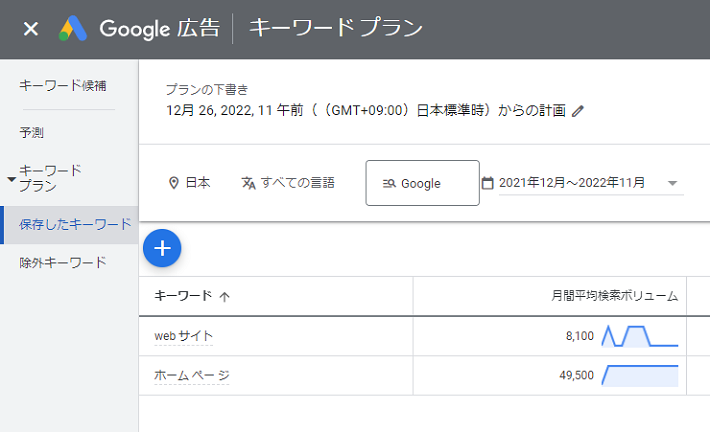Click the 2021年12月～2022年11月 date range
Viewport: 710px width, 432px height.
[571, 182]
